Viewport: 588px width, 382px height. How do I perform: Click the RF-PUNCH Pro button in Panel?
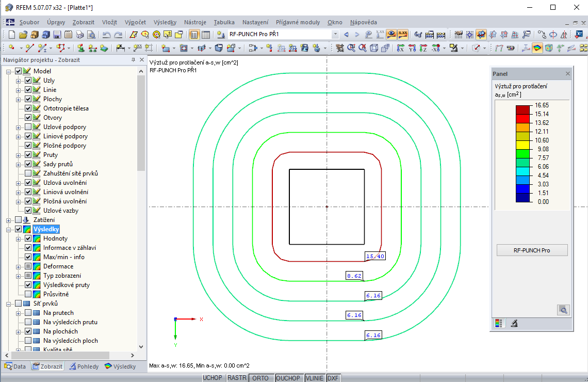(532, 250)
